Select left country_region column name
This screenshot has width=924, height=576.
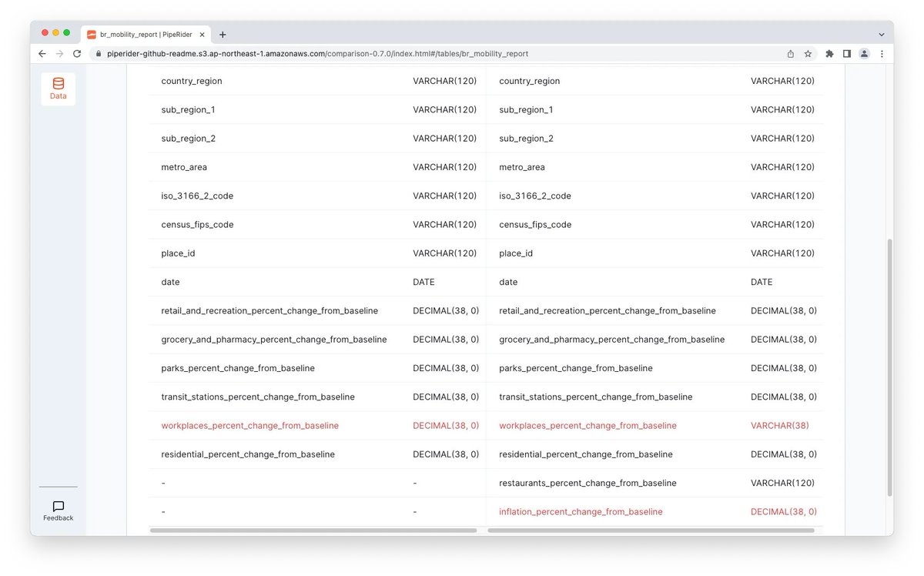(x=192, y=81)
